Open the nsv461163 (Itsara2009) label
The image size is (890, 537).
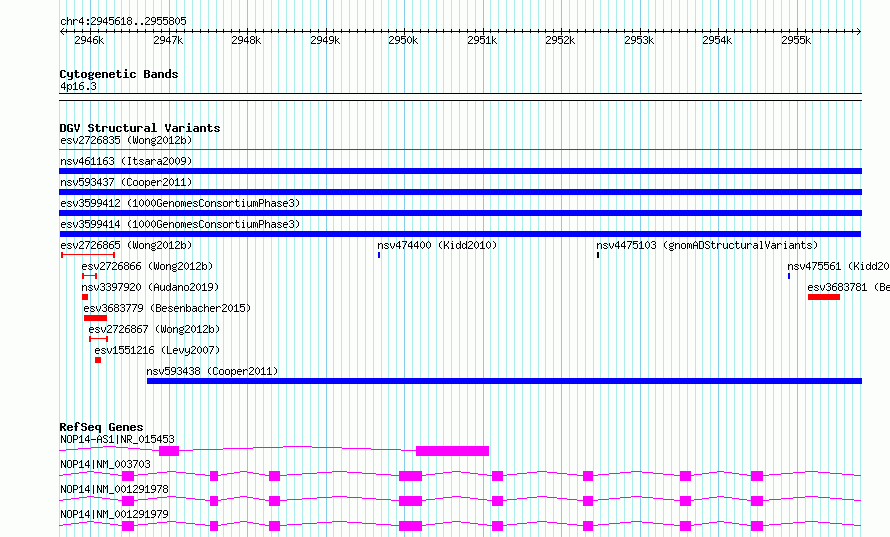[x=126, y=161]
